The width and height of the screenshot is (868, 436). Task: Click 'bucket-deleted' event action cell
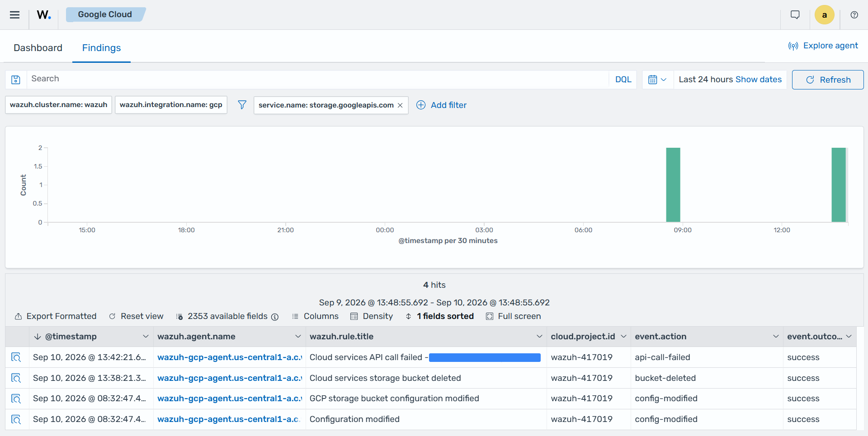click(707, 378)
